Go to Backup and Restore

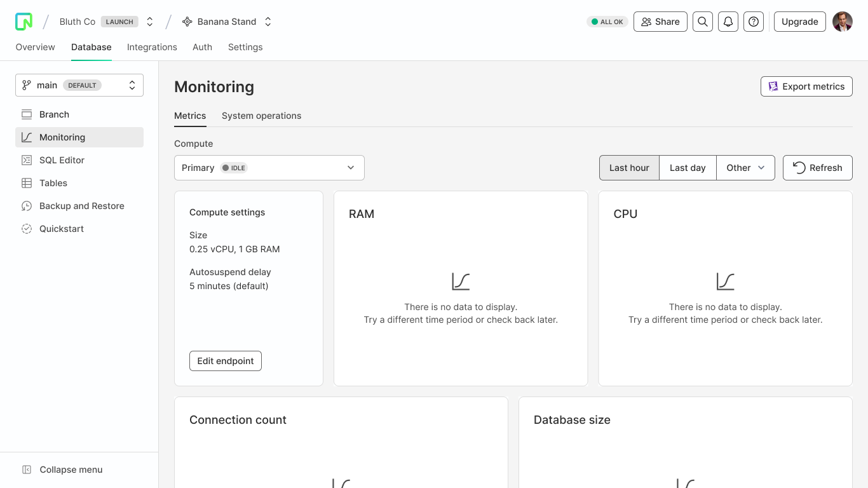(81, 206)
